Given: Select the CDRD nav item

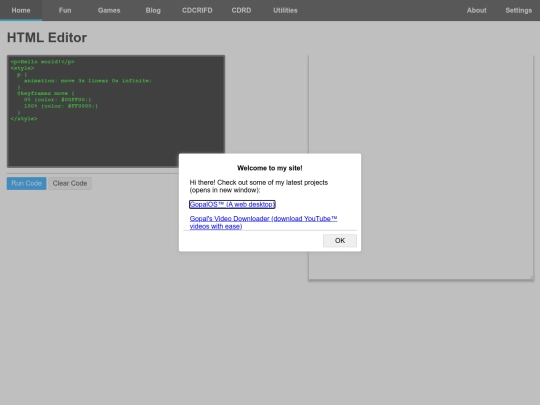Looking at the screenshot, I should tap(241, 10).
